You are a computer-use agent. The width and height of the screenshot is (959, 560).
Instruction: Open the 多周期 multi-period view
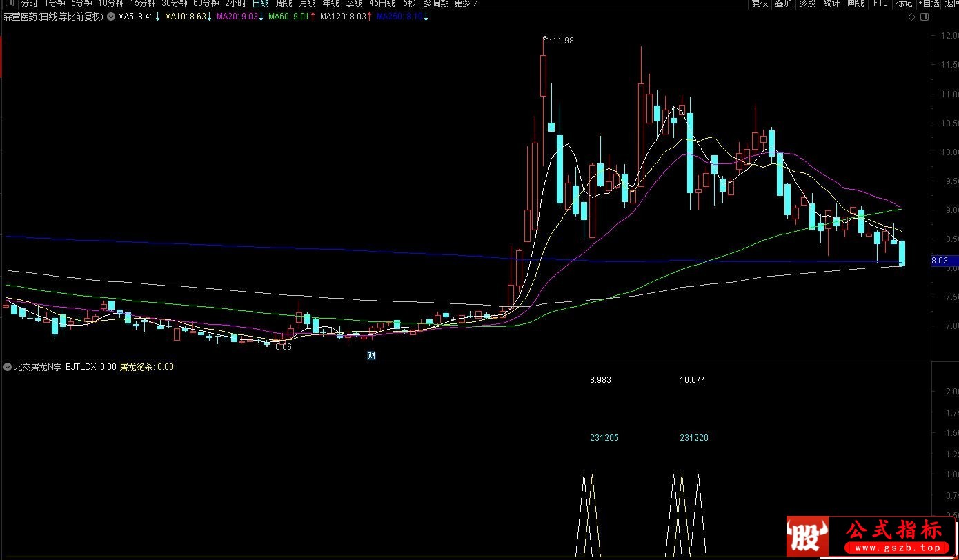[436, 3]
